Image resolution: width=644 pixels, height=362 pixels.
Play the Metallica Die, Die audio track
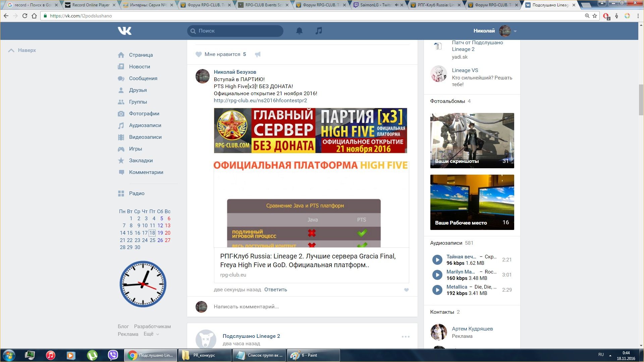437,290
